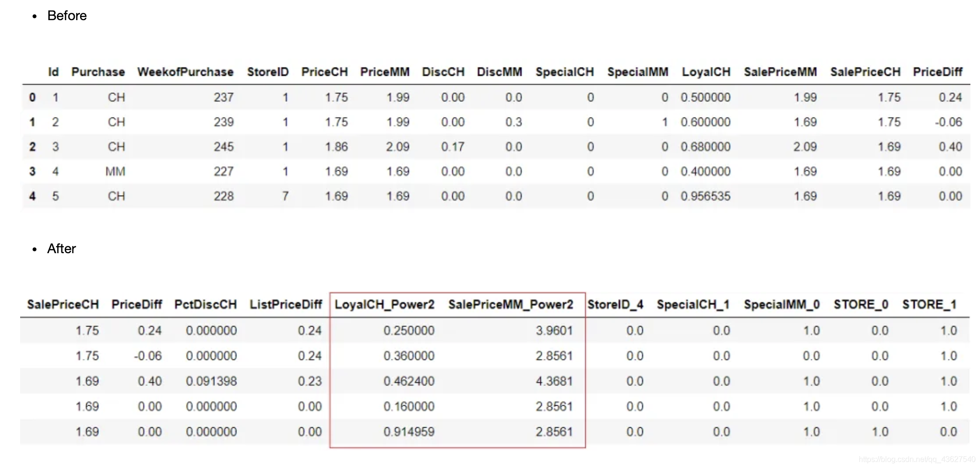Click the "STORE_1" column header

(x=930, y=304)
